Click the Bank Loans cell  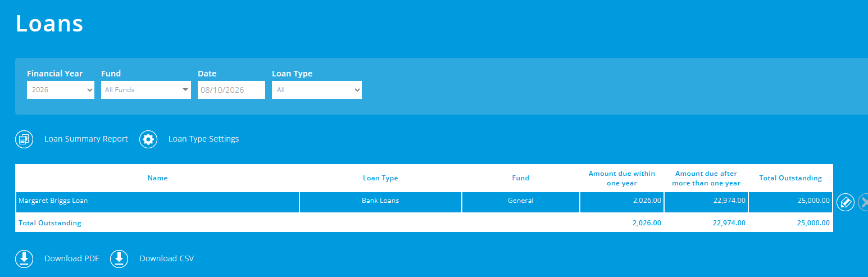coord(380,202)
